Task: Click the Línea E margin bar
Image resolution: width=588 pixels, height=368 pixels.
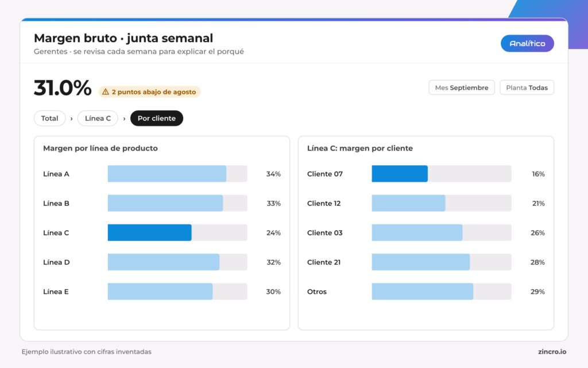Action: click(160, 292)
